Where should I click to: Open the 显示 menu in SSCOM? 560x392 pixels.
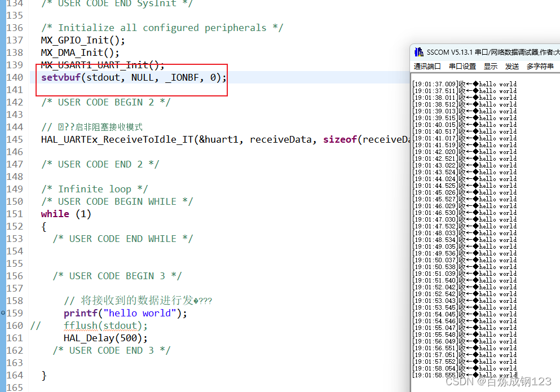point(491,67)
